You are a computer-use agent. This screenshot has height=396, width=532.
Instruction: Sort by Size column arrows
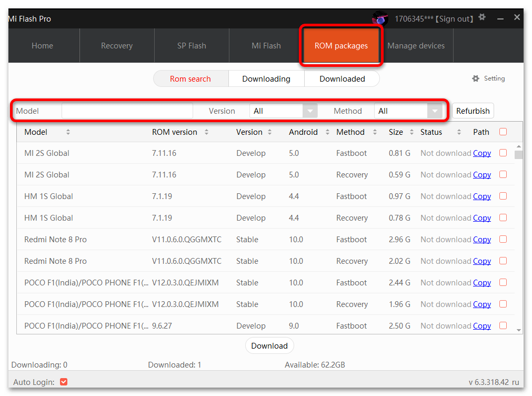[x=411, y=132]
